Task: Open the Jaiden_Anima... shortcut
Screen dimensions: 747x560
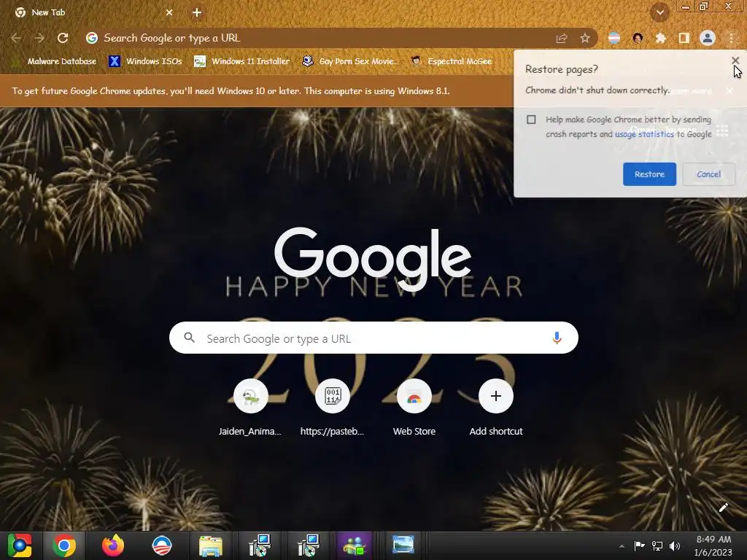Action: coord(251,408)
